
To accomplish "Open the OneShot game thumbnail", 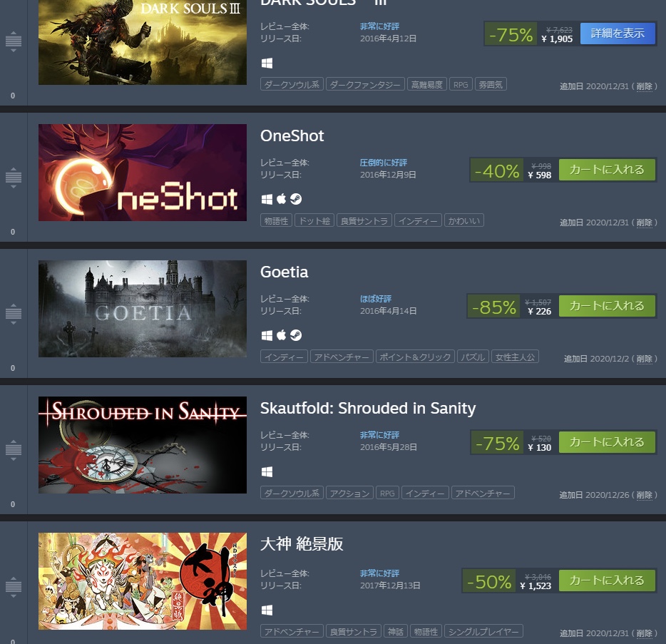I will 143,173.
